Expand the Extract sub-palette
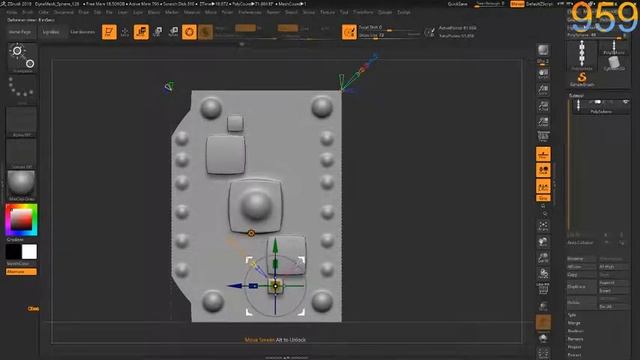Viewport: 640px width, 360px height. [x=574, y=355]
